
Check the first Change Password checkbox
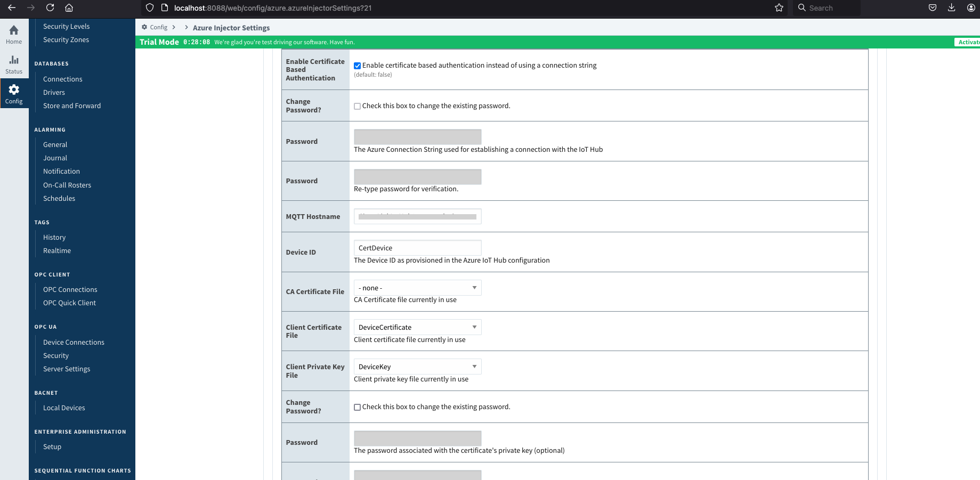coord(358,106)
